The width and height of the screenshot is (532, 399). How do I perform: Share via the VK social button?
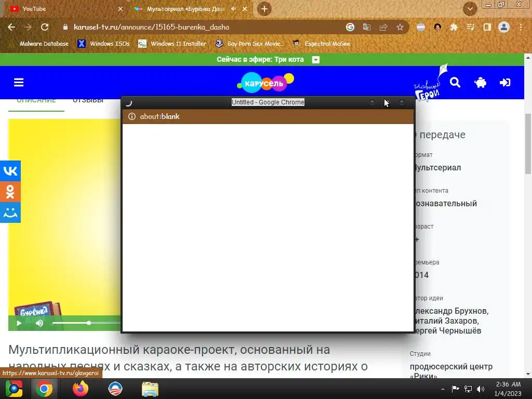pyautogui.click(x=10, y=170)
